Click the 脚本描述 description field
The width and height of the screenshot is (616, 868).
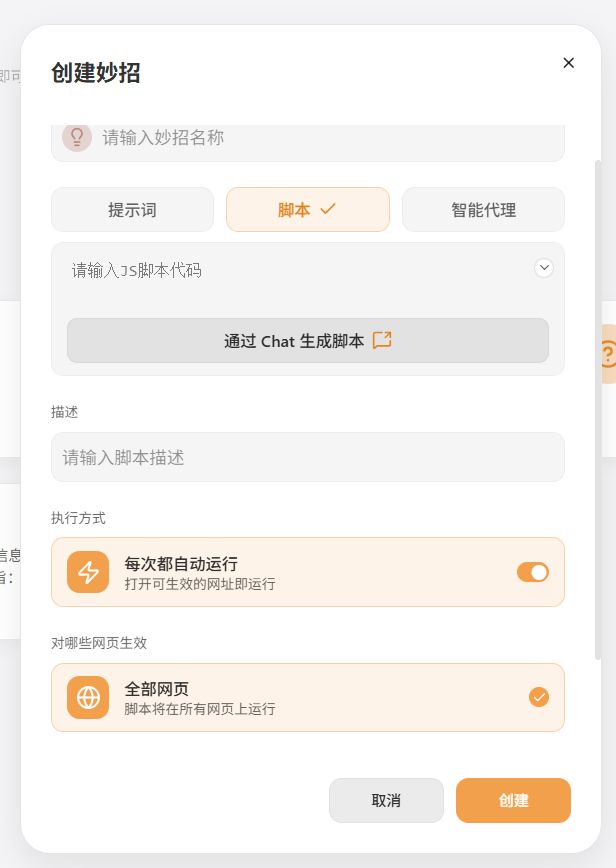(308, 456)
